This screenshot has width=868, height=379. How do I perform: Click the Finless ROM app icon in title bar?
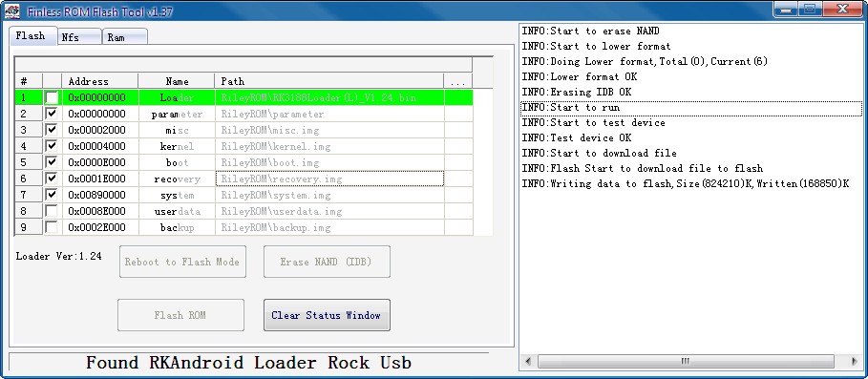click(12, 11)
